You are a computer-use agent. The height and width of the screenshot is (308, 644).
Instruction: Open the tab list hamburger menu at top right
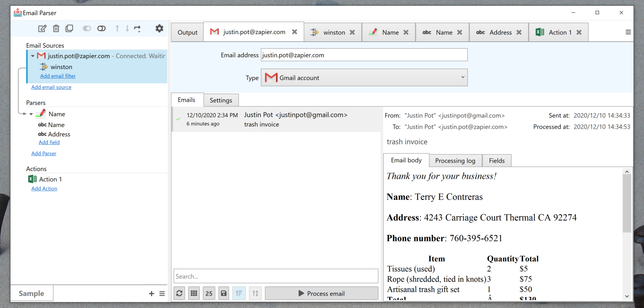(x=628, y=32)
